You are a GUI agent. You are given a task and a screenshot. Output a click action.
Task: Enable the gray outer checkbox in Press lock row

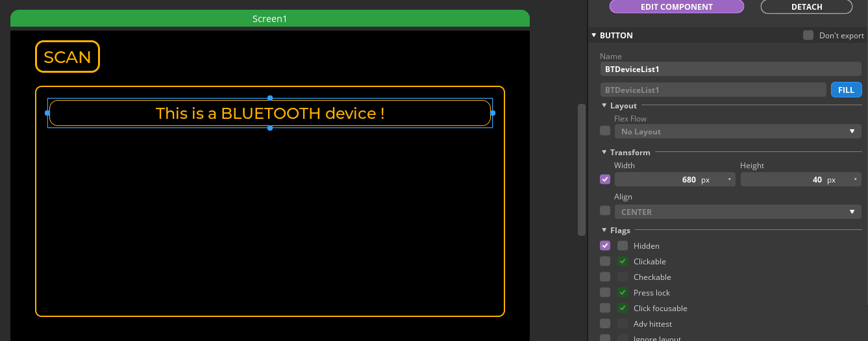pos(605,292)
